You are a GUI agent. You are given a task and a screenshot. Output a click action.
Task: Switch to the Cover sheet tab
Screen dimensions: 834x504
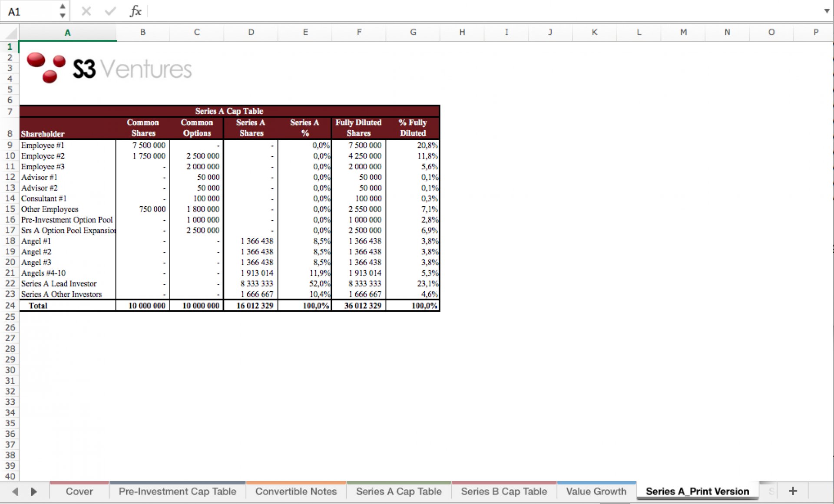click(x=79, y=491)
